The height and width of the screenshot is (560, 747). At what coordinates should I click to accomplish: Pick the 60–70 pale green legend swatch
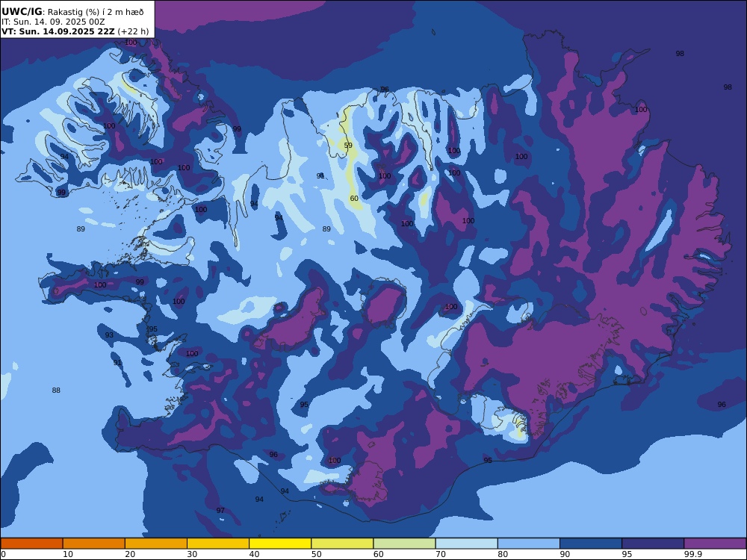(404, 544)
